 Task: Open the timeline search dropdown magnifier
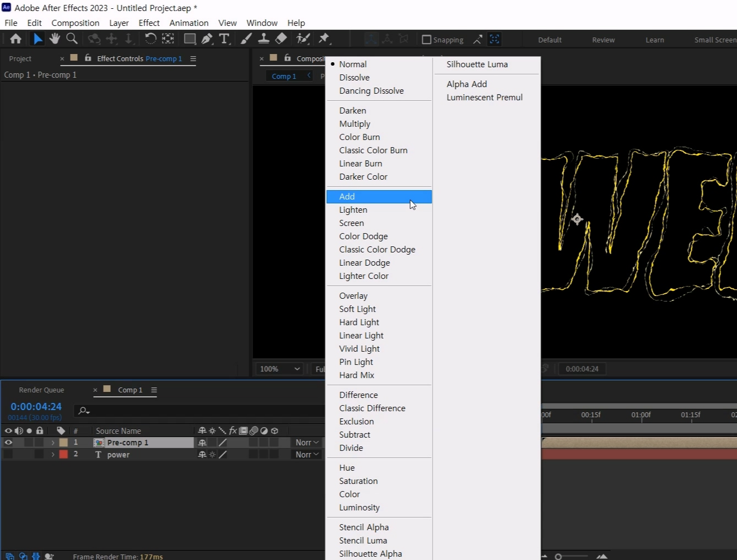[x=84, y=410]
